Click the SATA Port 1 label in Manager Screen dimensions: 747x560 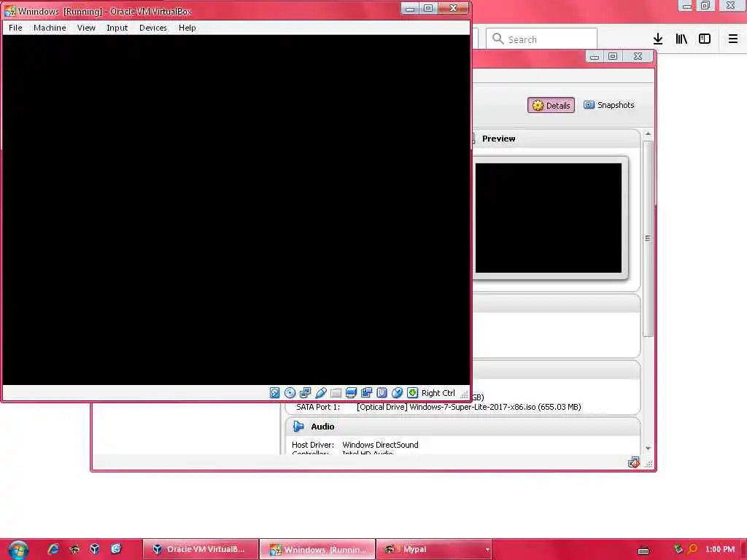tap(318, 407)
